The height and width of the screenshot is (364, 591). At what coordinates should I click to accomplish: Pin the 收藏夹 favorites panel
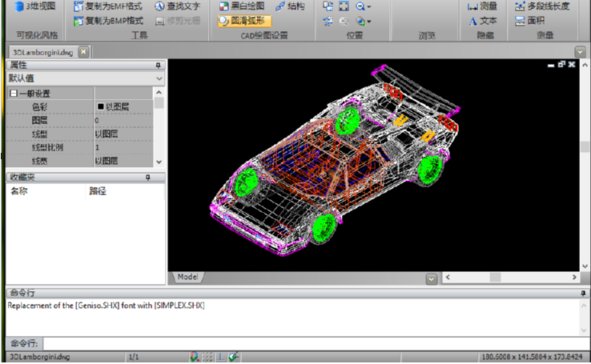click(x=147, y=178)
